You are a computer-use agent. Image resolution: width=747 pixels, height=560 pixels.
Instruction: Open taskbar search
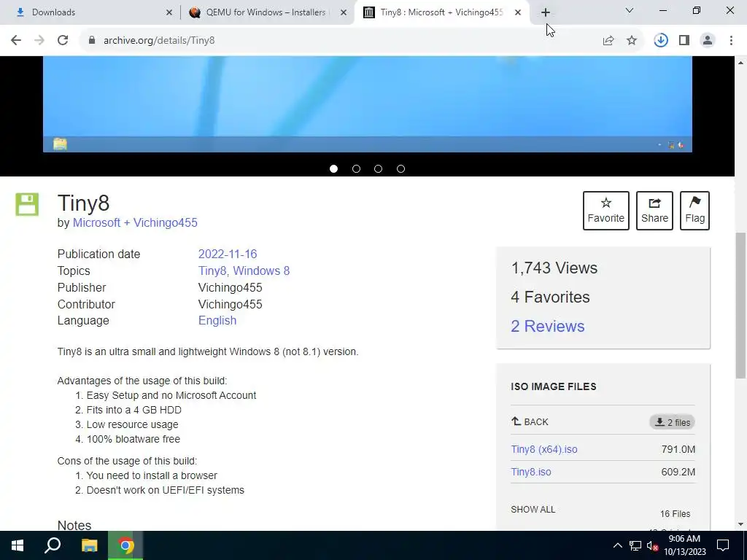[x=53, y=545]
